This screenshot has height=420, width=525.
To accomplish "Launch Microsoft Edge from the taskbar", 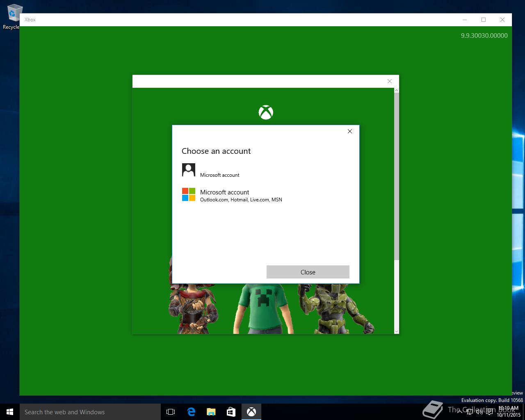I will (191, 412).
